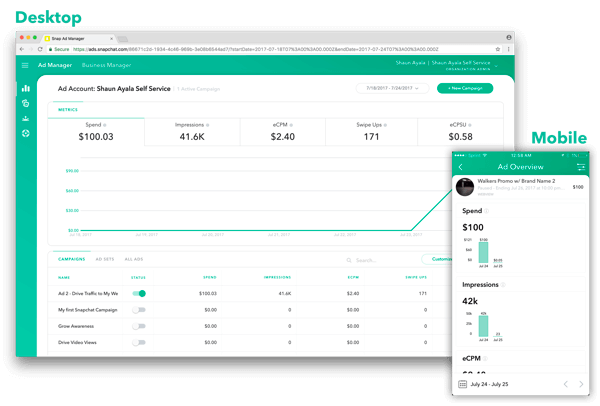Click the Jul 24 impressions bar on mobile chart
Screen dimensions: 600x406
[x=484, y=326]
